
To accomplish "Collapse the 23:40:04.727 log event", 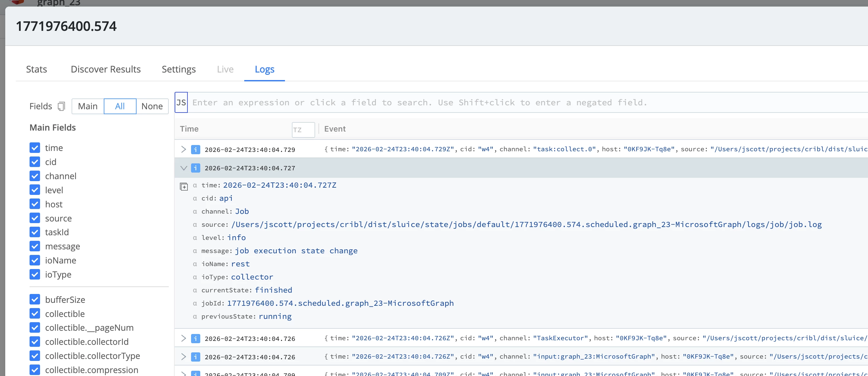I will click(x=184, y=168).
